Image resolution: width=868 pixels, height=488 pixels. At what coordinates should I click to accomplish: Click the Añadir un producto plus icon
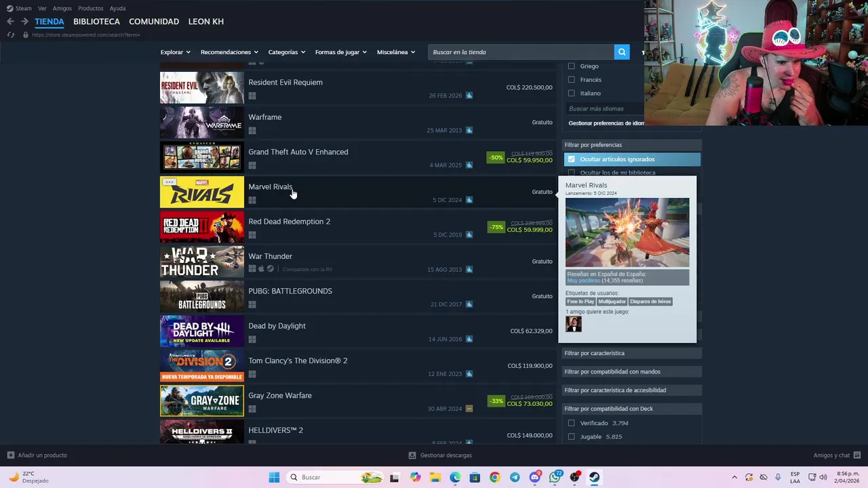point(10,455)
